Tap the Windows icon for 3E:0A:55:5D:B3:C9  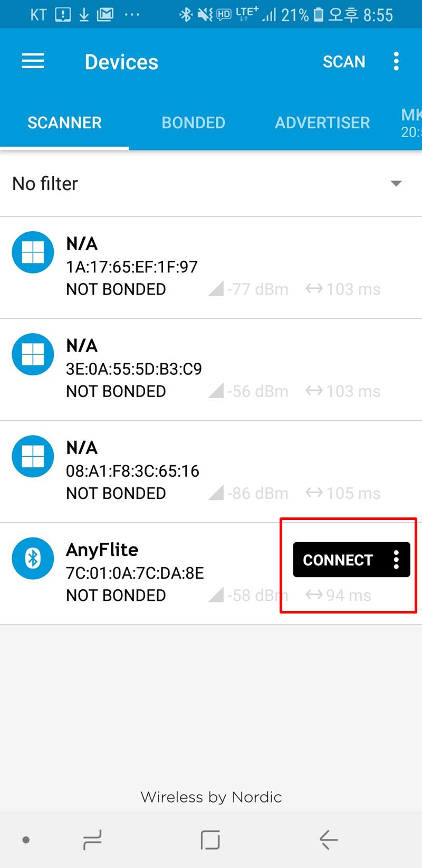point(33,354)
